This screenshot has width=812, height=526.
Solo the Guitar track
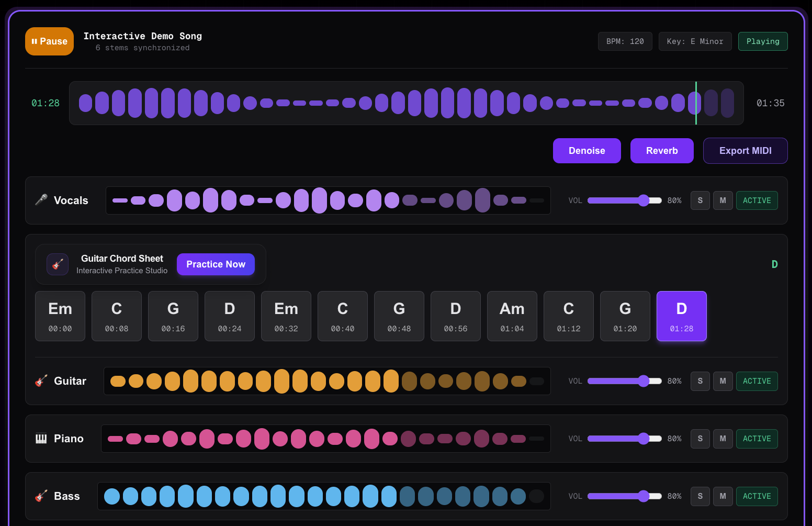(700, 381)
